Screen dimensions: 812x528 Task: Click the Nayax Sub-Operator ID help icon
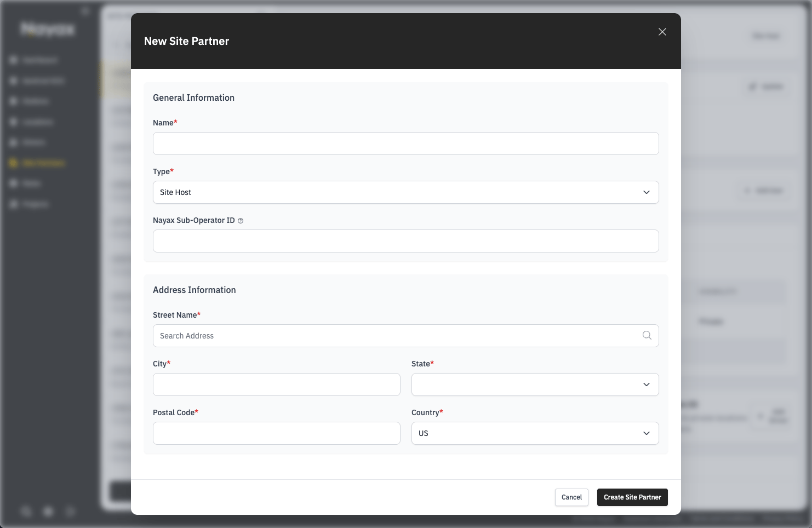241,221
